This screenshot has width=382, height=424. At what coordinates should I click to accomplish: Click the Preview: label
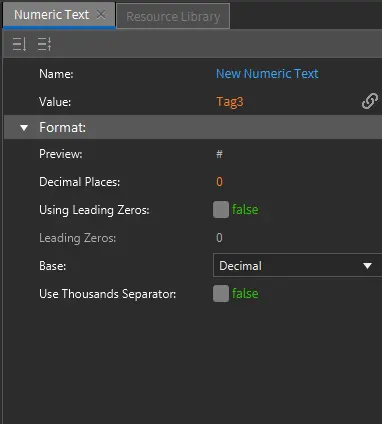(x=61, y=154)
